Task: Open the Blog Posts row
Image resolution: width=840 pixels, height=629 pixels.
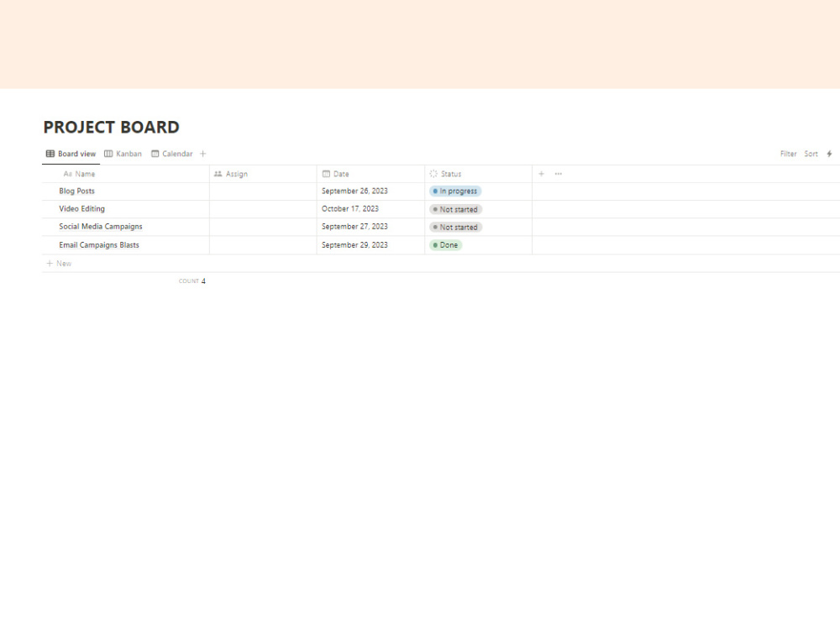Action: point(76,191)
